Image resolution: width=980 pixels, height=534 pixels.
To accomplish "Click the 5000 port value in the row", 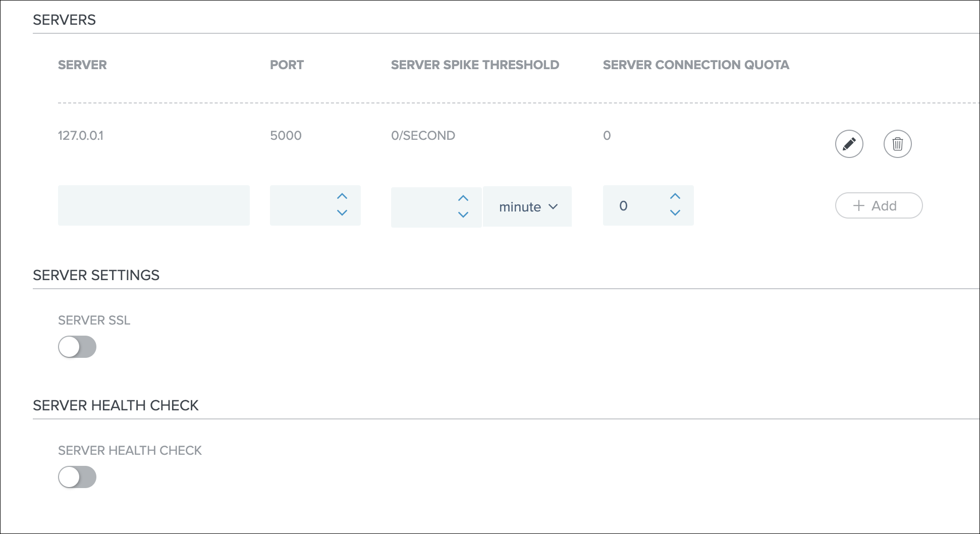I will coord(286,135).
